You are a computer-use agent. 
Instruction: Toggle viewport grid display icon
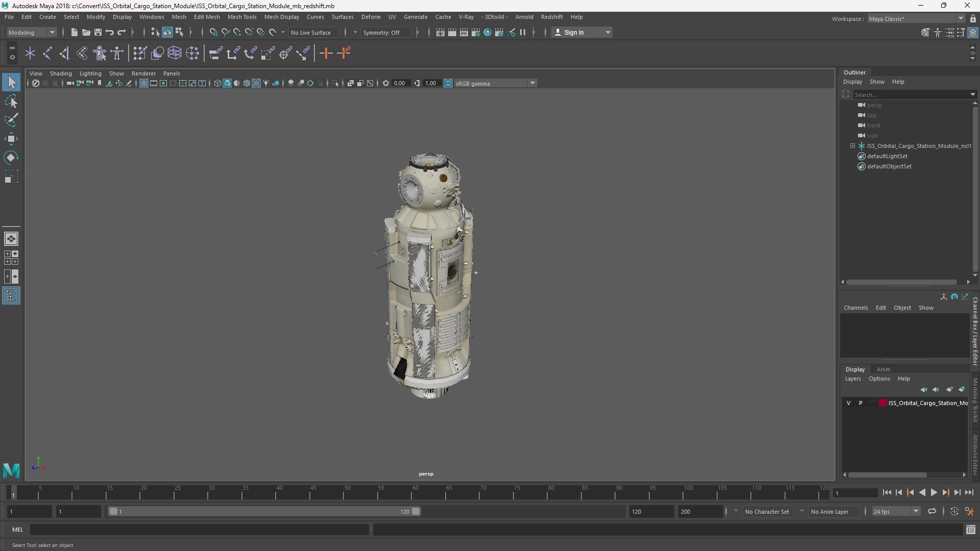[144, 83]
